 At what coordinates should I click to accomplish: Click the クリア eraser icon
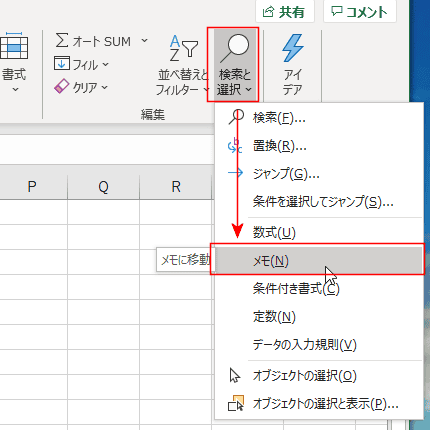tap(61, 86)
